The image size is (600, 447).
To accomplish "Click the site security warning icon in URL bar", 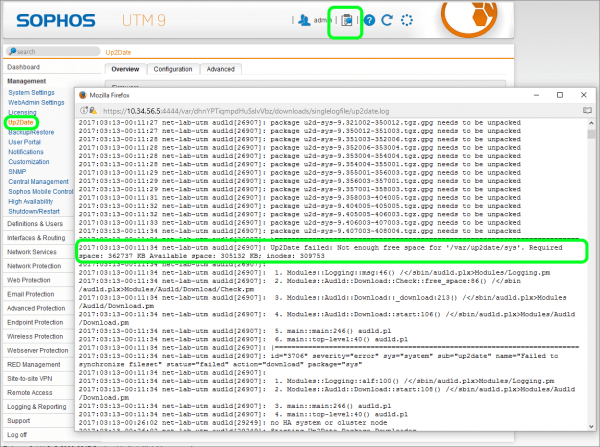I will coord(93,111).
